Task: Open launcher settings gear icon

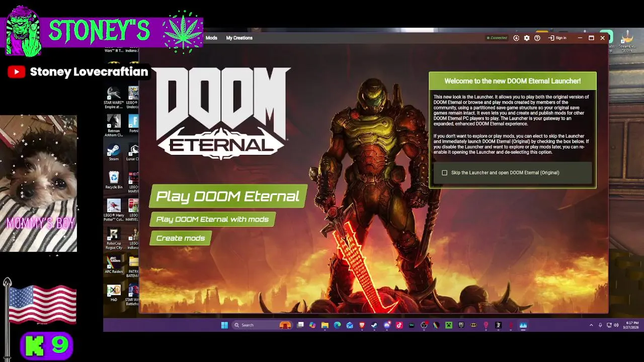Action: [x=527, y=38]
